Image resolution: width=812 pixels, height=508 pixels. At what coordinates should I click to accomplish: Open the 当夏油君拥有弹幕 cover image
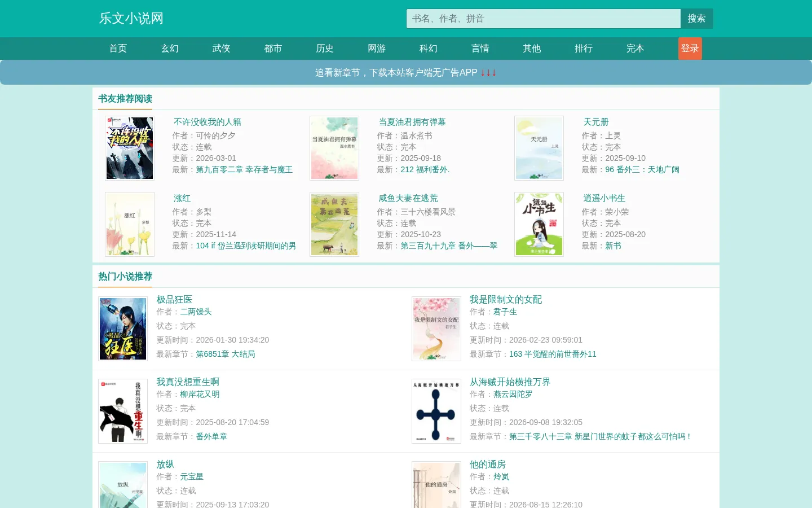pos(334,148)
